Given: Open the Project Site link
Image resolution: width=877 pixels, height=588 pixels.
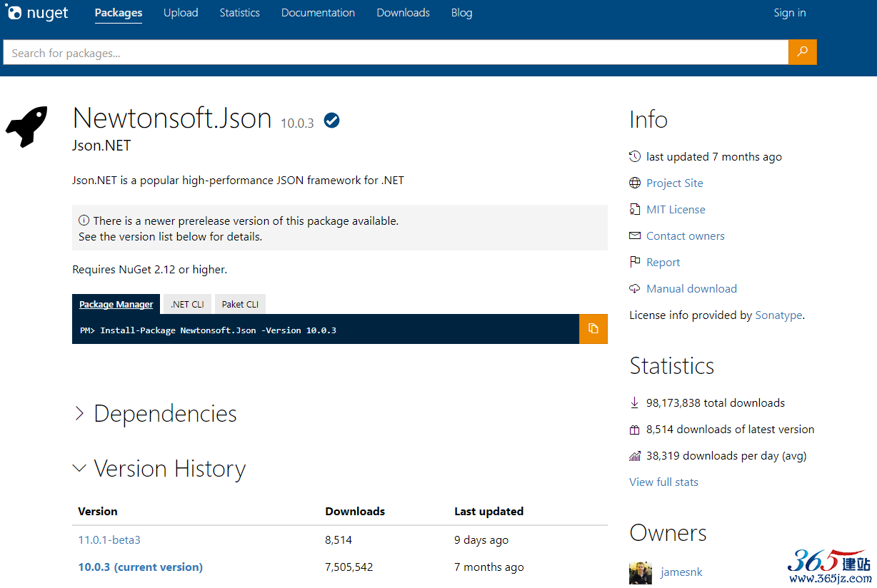Looking at the screenshot, I should click(x=675, y=183).
